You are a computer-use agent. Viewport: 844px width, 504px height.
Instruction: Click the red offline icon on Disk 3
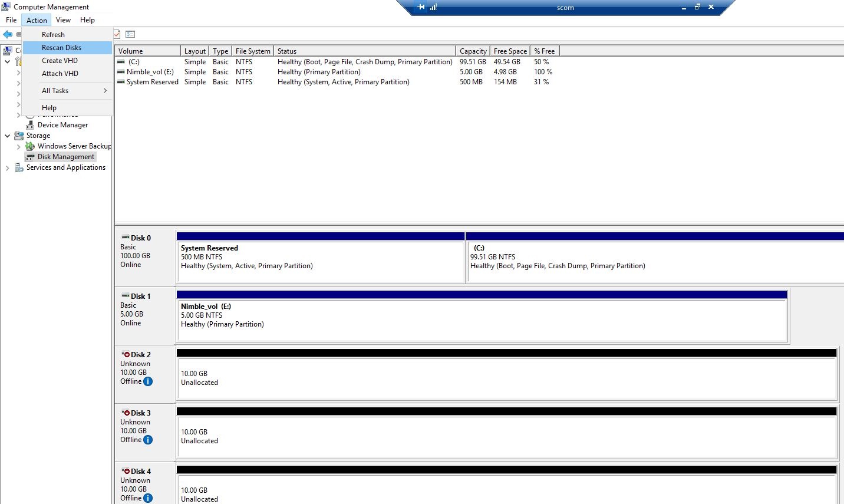(126, 413)
